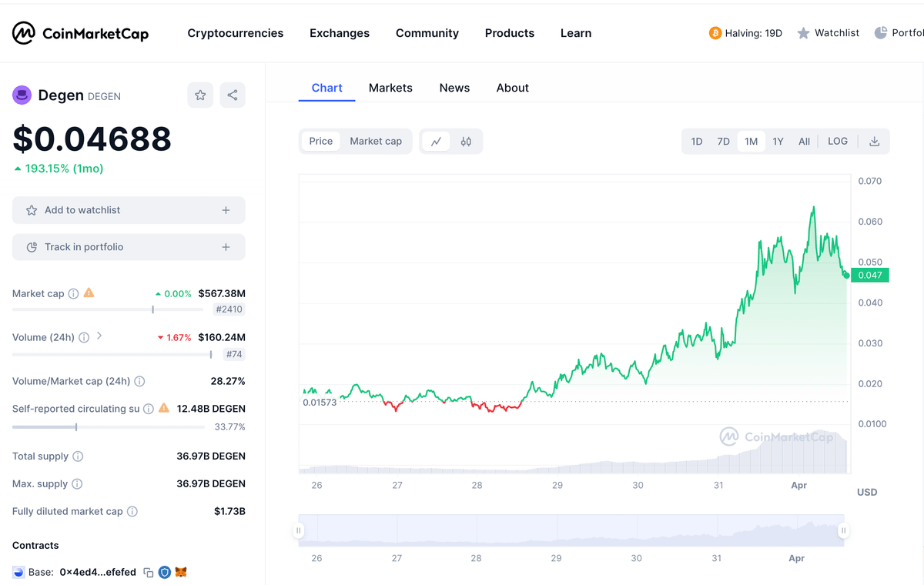Open the Markets tab
The image size is (924, 585).
point(390,88)
